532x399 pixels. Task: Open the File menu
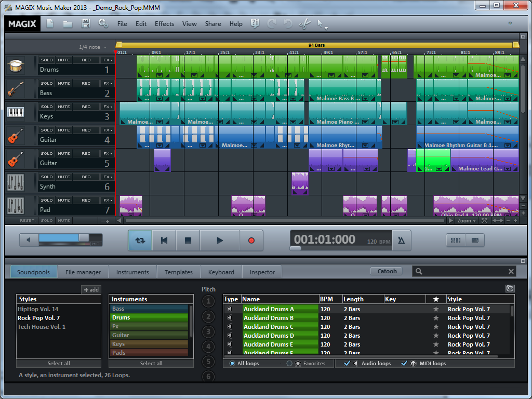click(x=122, y=24)
